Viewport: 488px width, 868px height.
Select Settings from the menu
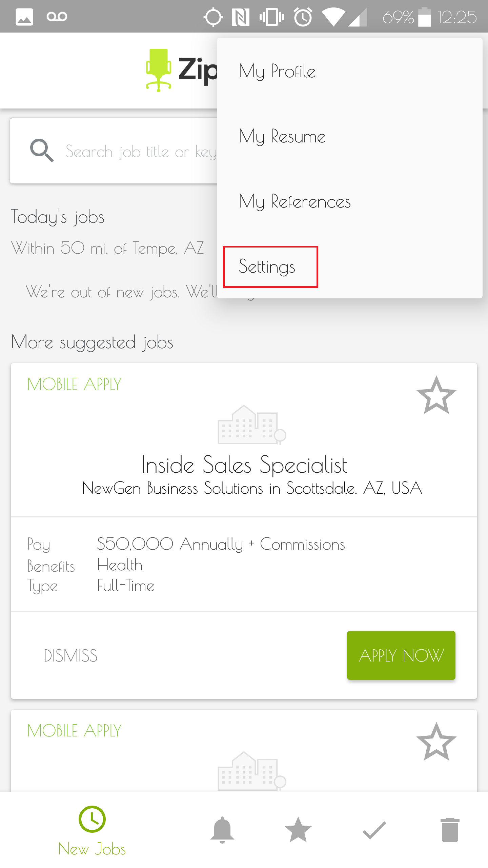267,267
